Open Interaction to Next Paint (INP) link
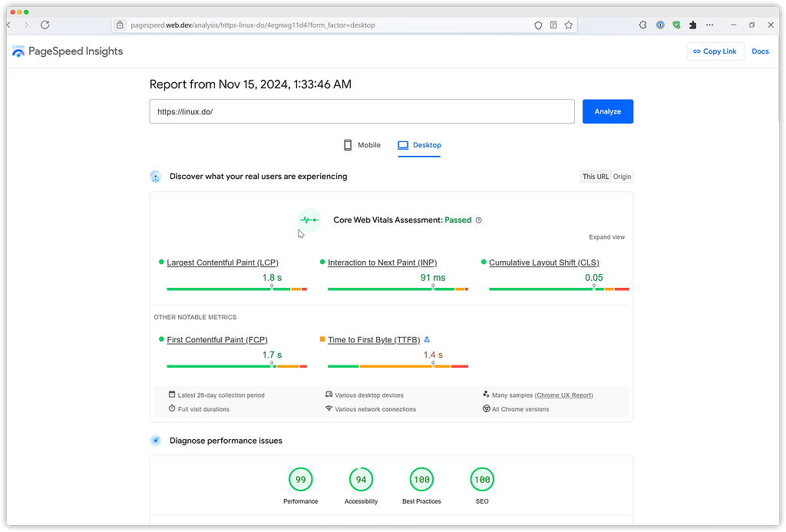The image size is (786, 532). tap(382, 263)
